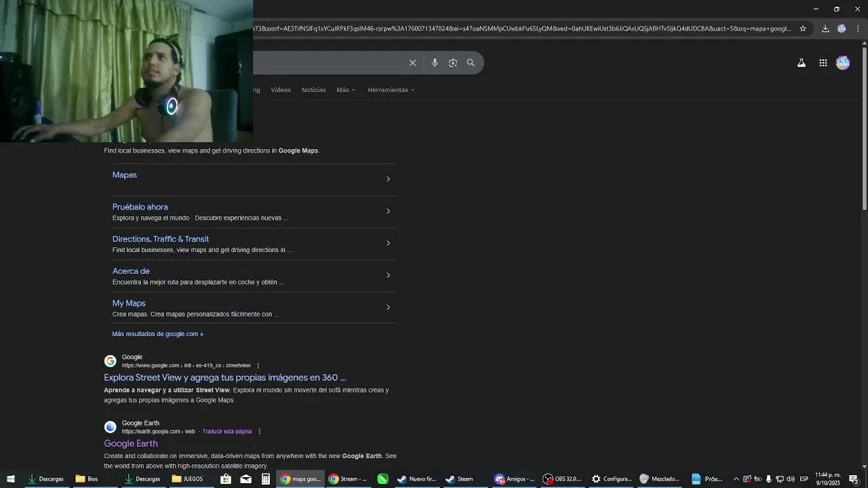Open the Chrome profile picture
868x488 pixels.
(842, 28)
